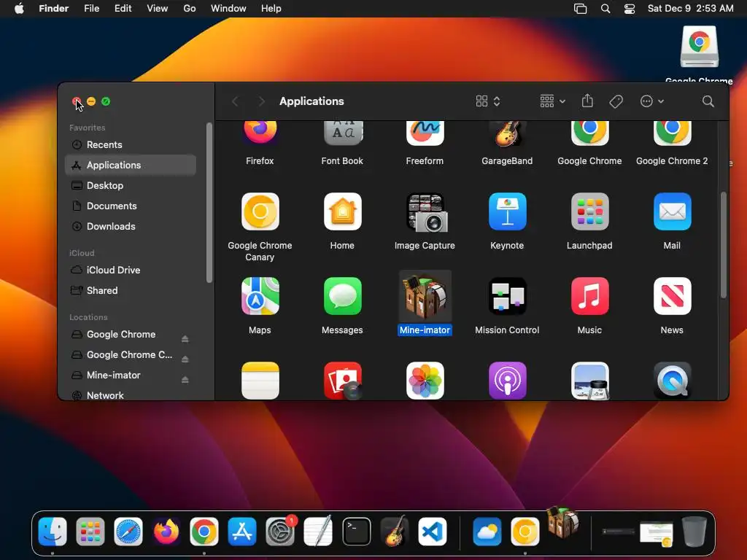Open the Go menu
Viewport: 747px width, 560px height.
point(190,9)
